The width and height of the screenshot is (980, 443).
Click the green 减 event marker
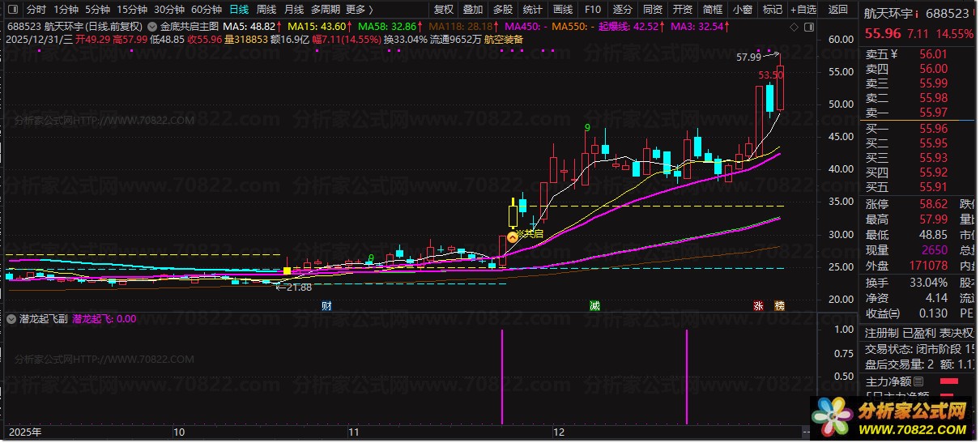[595, 305]
